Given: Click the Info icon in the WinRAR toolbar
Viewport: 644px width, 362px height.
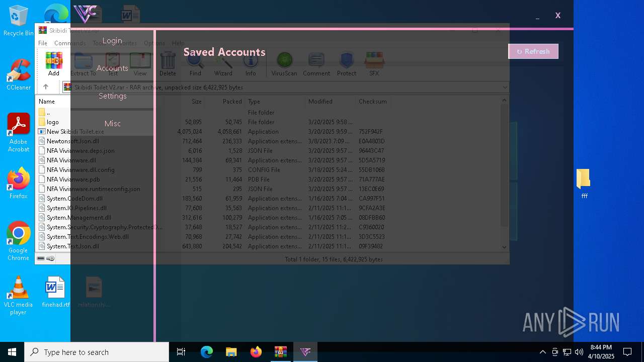Looking at the screenshot, I should coord(251,64).
